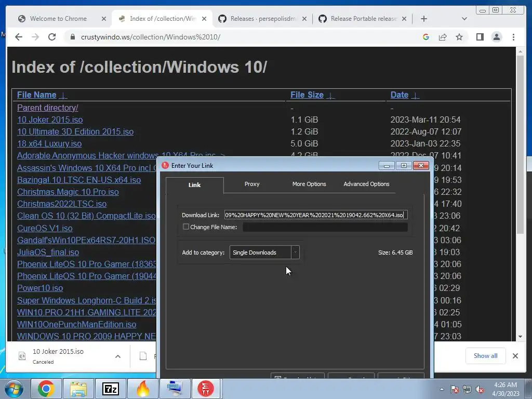
Task: Click the padlock site info icon
Action: point(72,37)
